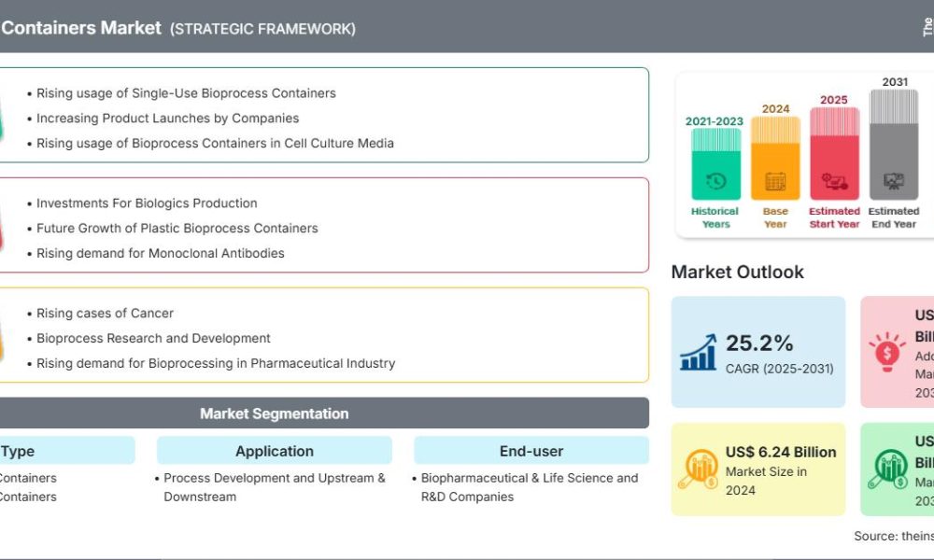Click the estimated end year icon

click(894, 181)
